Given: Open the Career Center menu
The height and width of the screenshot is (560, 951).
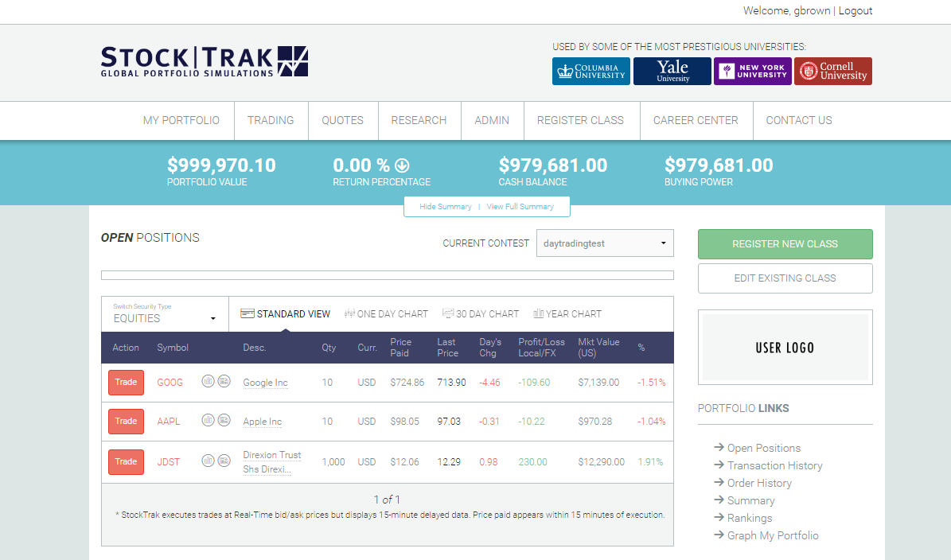Looking at the screenshot, I should pos(696,121).
